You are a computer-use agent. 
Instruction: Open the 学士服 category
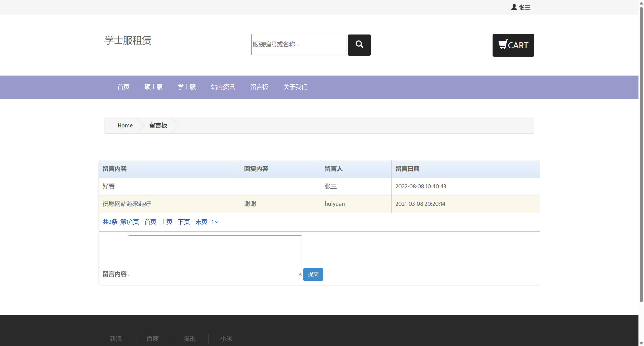pyautogui.click(x=187, y=87)
